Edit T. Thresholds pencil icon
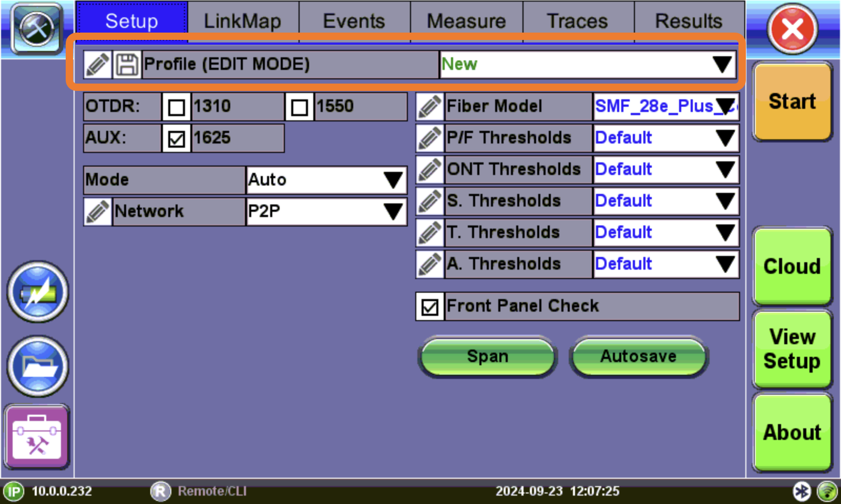The height and width of the screenshot is (504, 841). click(430, 233)
